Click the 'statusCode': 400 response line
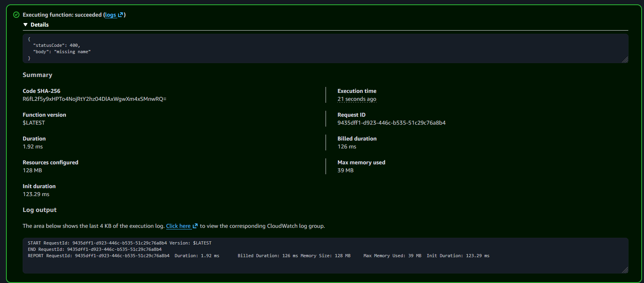 [56, 45]
